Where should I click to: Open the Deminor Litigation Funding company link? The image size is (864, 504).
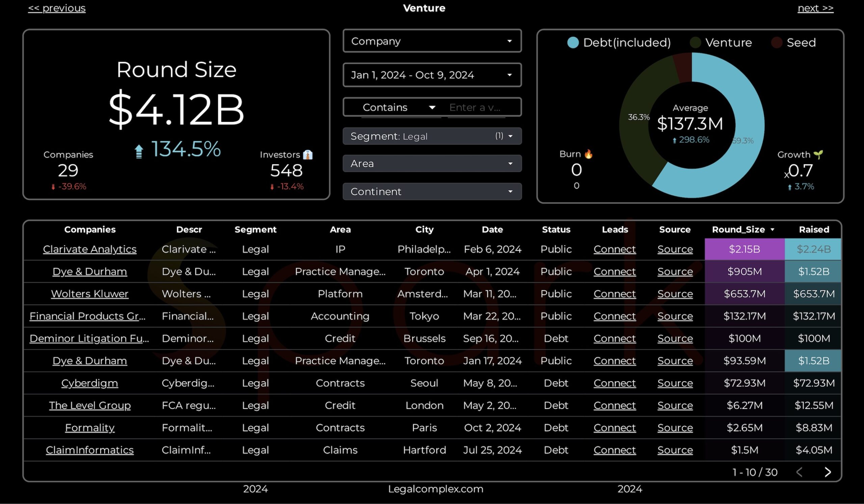(89, 338)
